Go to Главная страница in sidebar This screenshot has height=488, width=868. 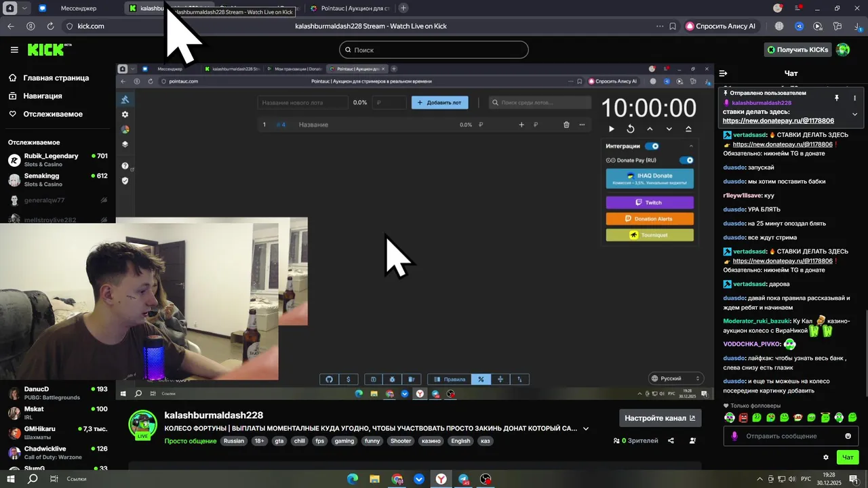pos(56,78)
